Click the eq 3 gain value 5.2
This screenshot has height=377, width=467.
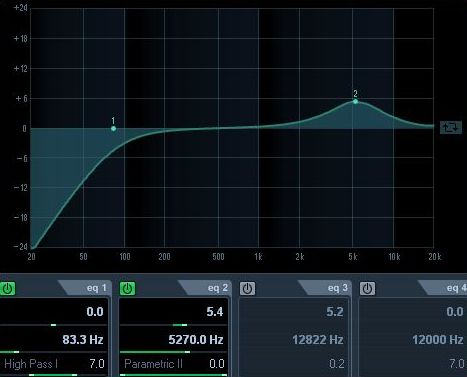pyautogui.click(x=335, y=312)
